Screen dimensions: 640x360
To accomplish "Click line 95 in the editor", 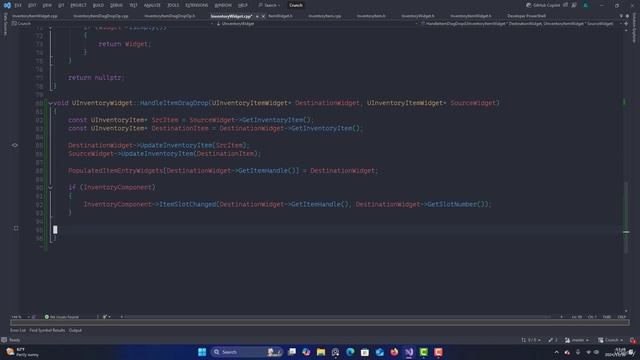I will 337,230.
